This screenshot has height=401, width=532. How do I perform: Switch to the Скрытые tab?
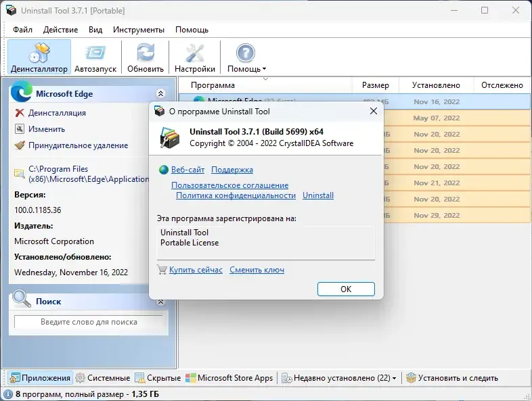[158, 378]
